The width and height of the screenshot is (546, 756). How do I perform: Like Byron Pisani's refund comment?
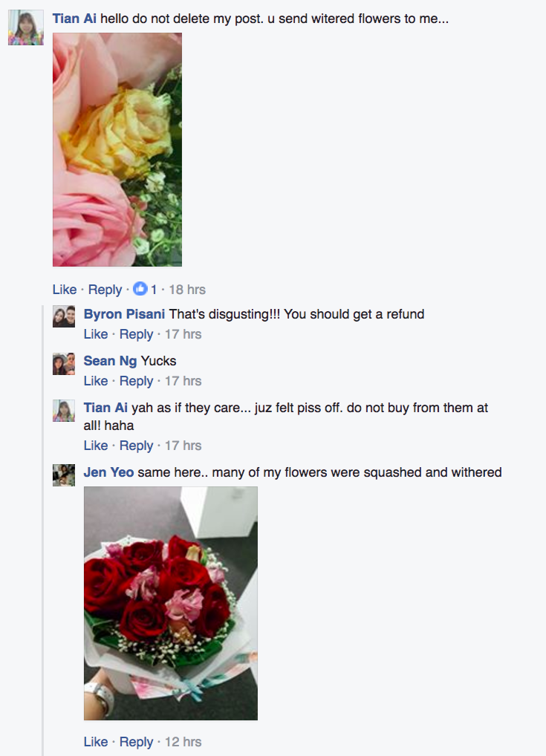pyautogui.click(x=96, y=334)
